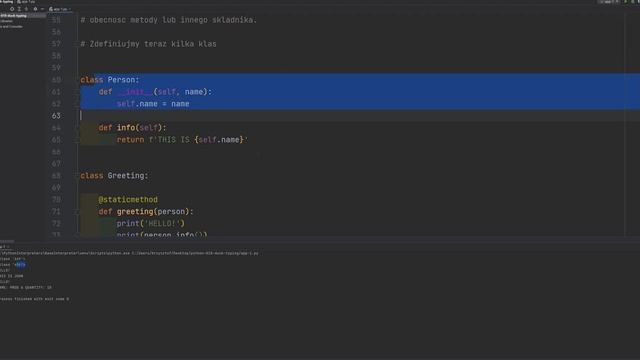The height and width of the screenshot is (360, 640).
Task: Hide the Project panel with minus icon
Action: tap(42, 9)
